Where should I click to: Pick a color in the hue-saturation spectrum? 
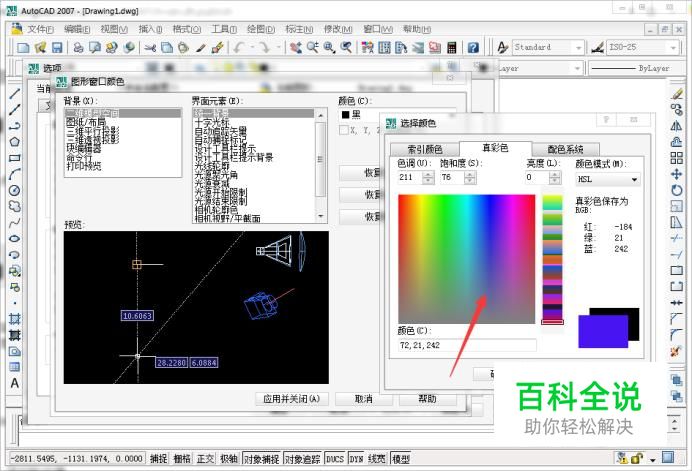pos(466,259)
